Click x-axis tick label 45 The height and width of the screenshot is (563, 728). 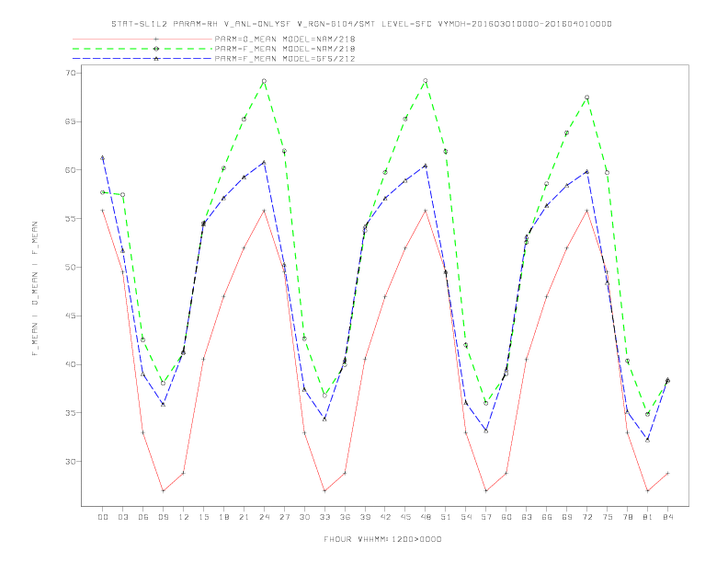[x=405, y=517]
